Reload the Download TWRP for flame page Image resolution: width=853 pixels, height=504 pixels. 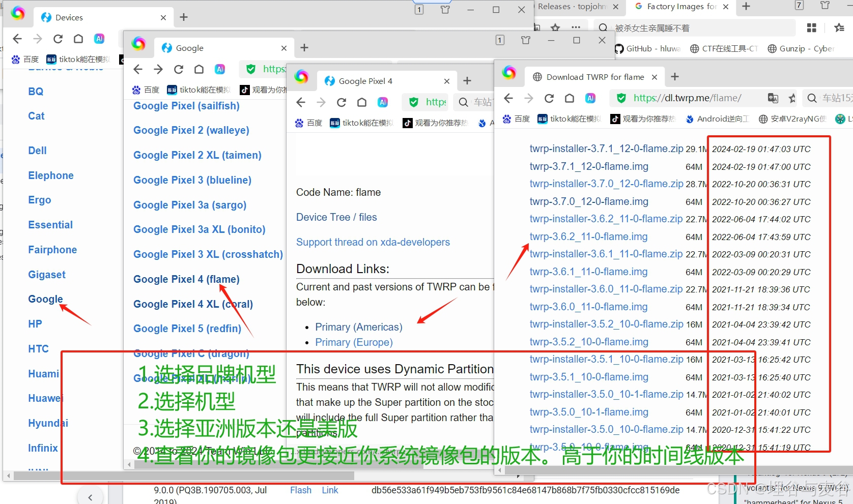[549, 98]
